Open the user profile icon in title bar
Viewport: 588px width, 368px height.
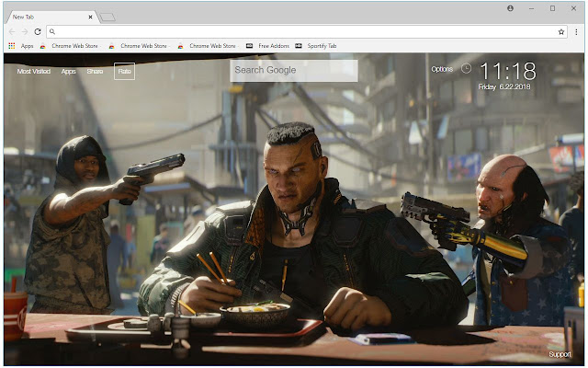[x=511, y=8]
